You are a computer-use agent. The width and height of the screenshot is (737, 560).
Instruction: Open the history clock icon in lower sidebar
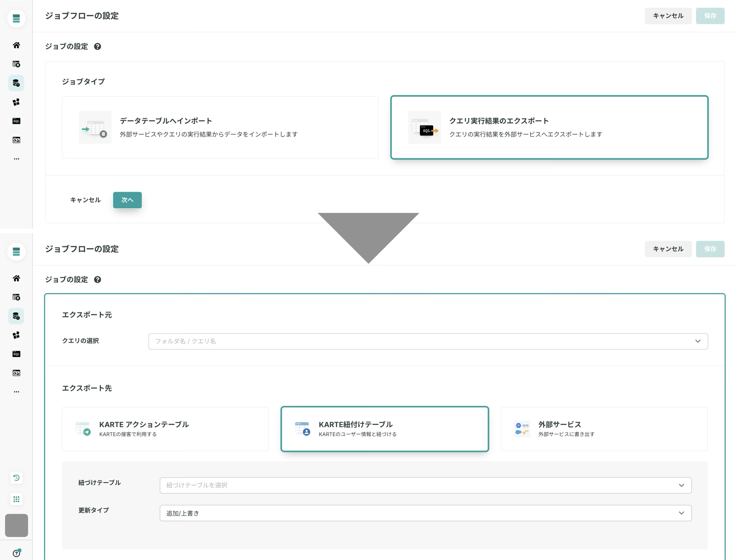click(16, 478)
